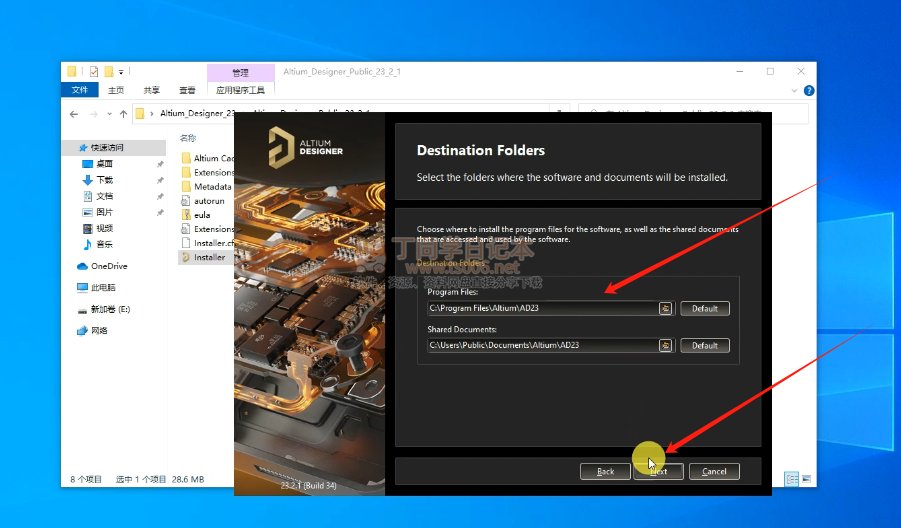Open the 下载 downloads folder shortcut
The width and height of the screenshot is (901, 528).
[x=104, y=180]
